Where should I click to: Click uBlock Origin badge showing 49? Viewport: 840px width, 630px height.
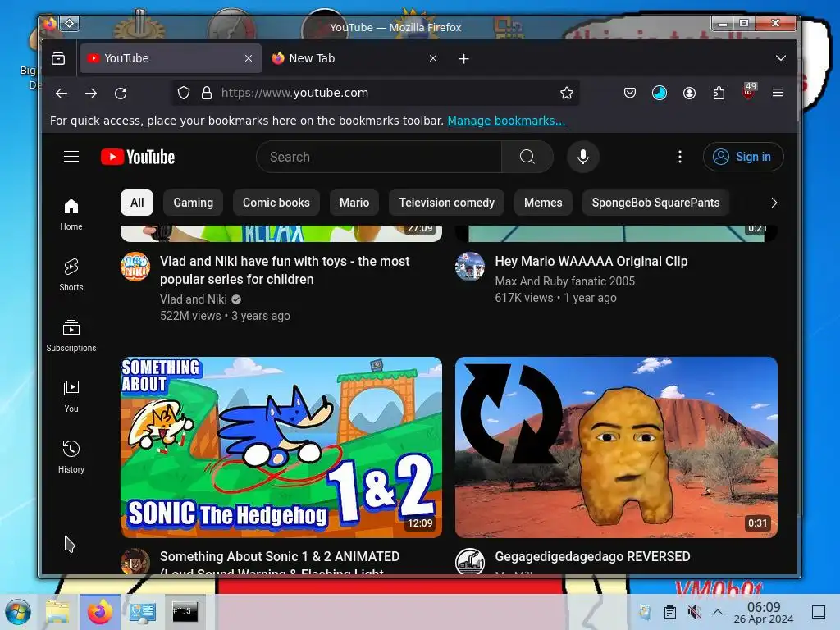click(x=749, y=92)
